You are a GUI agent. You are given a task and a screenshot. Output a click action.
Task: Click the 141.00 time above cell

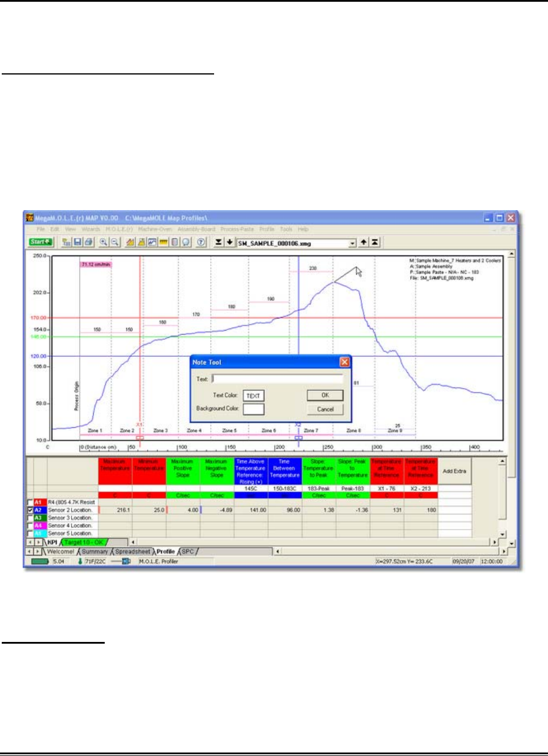[x=250, y=510]
